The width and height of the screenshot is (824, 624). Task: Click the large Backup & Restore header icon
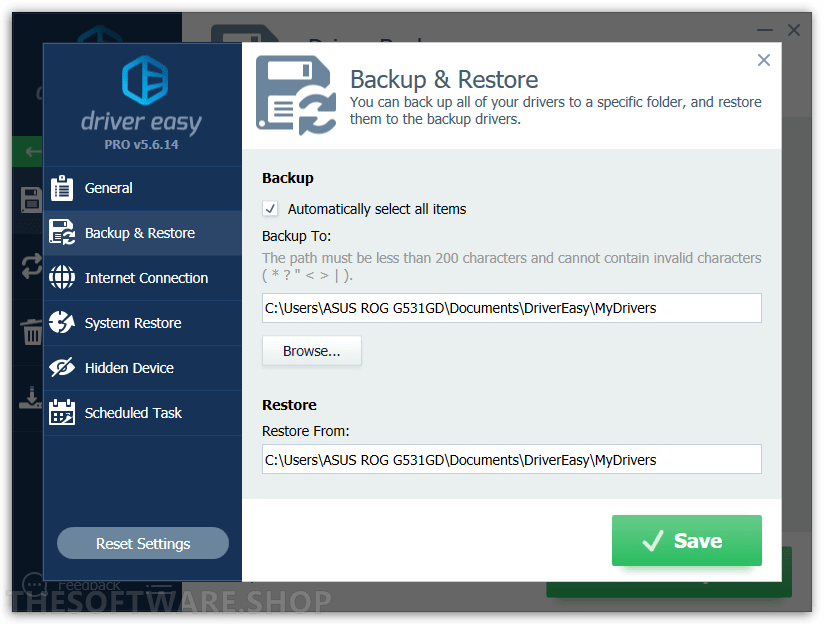296,95
